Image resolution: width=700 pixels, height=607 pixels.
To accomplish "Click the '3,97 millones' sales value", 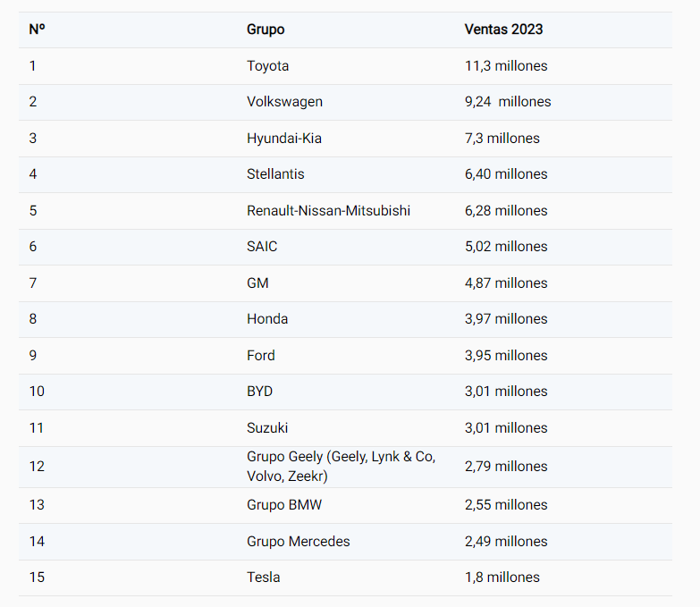I will [506, 318].
